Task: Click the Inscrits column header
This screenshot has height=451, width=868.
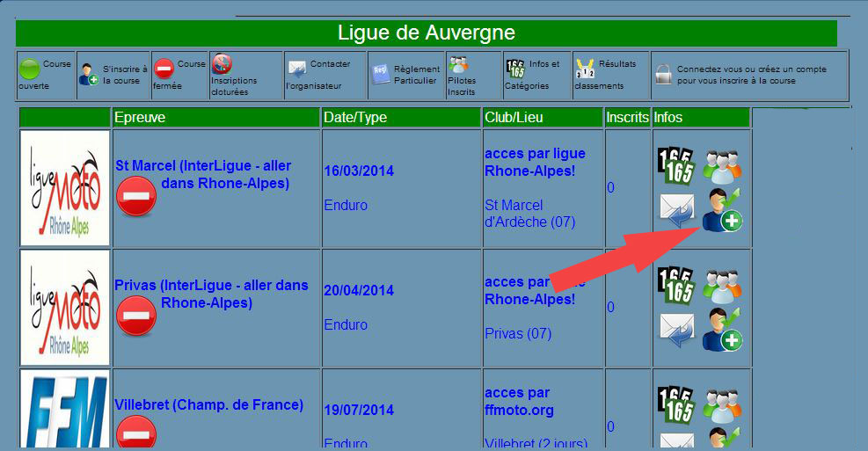Action: click(x=627, y=117)
